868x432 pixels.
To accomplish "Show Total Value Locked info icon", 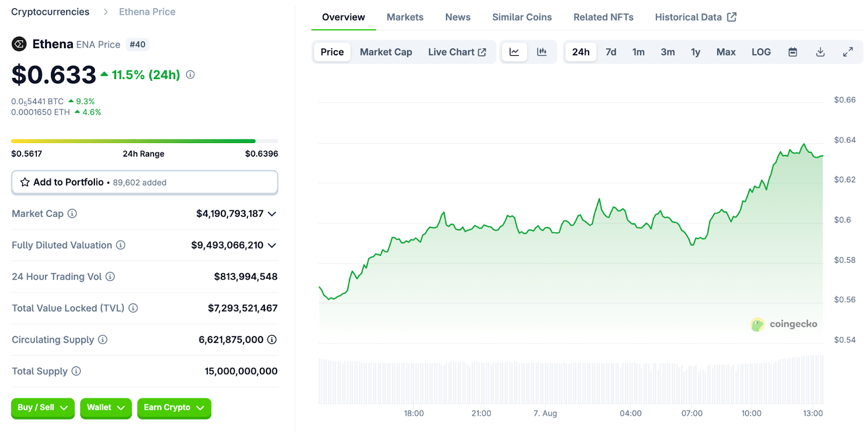I will [x=133, y=308].
